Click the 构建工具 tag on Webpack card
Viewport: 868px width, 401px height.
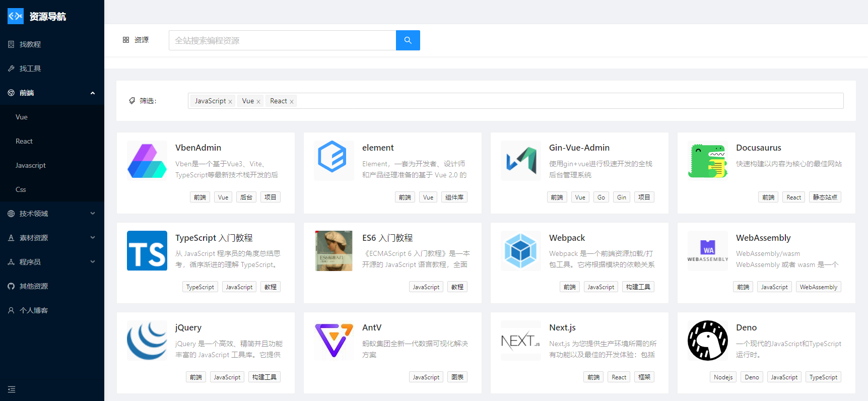coord(638,287)
